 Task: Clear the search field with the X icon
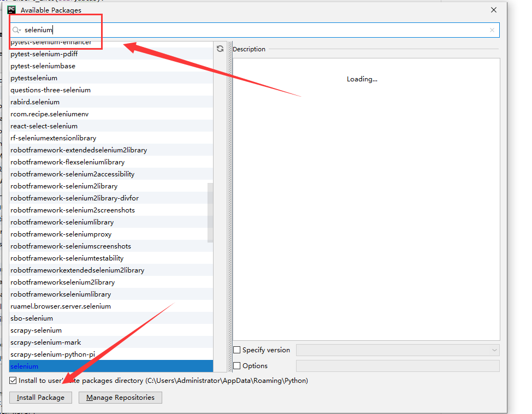492,30
